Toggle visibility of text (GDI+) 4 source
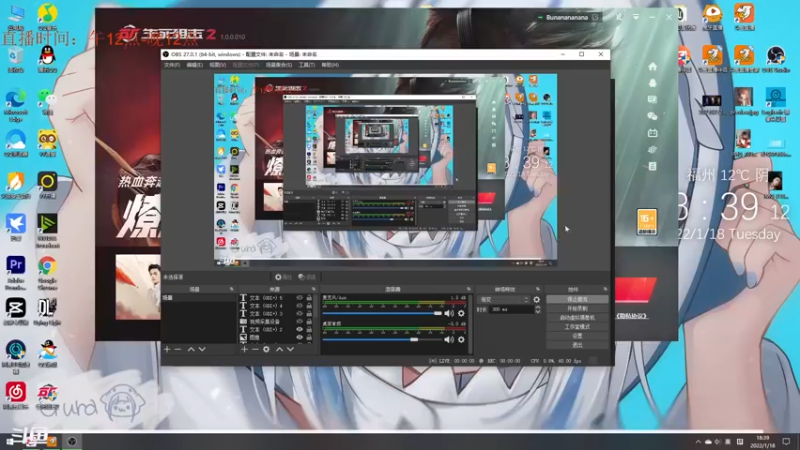 [299, 306]
